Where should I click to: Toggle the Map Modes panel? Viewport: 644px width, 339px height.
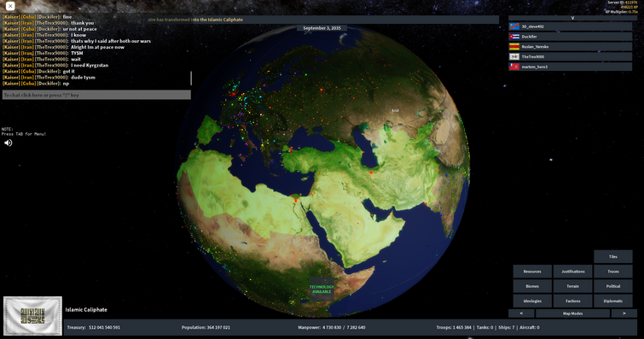572,313
